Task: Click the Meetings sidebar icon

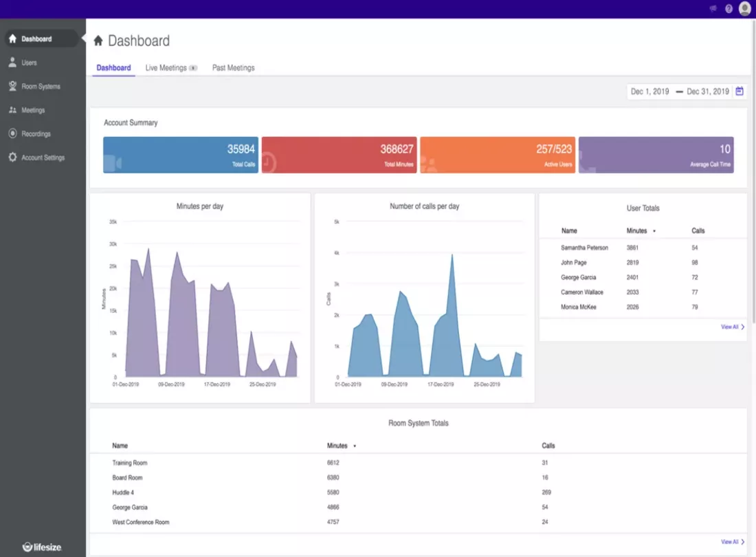Action: point(12,110)
